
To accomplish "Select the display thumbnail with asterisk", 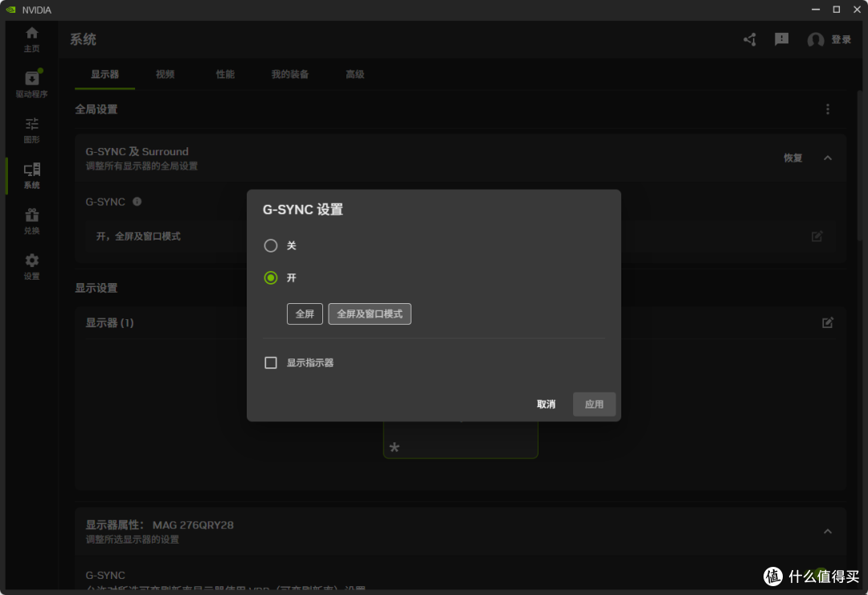I will point(461,439).
